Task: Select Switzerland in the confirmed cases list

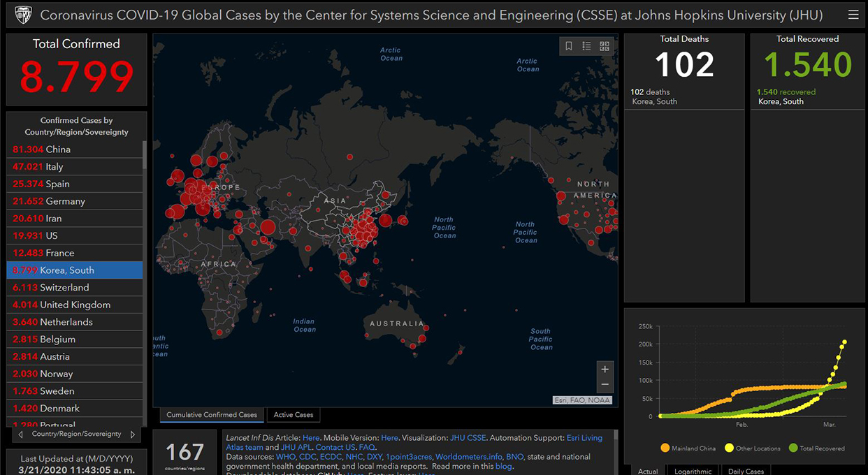Action: pyautogui.click(x=75, y=287)
